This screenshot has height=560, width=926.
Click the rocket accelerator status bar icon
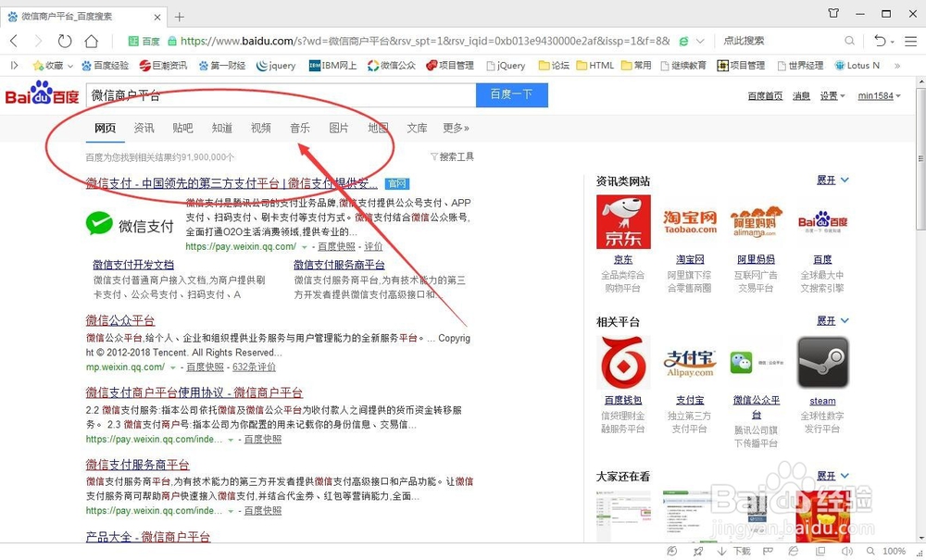coord(698,551)
